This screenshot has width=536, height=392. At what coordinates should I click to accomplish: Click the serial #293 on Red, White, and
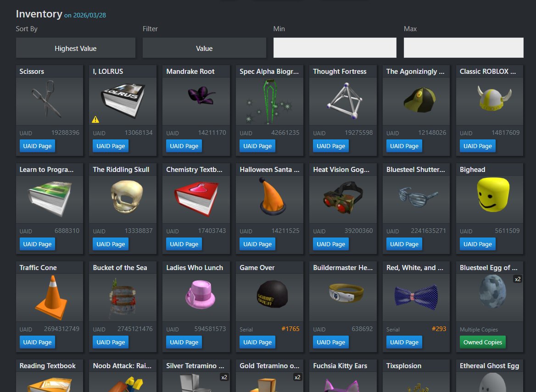439,329
